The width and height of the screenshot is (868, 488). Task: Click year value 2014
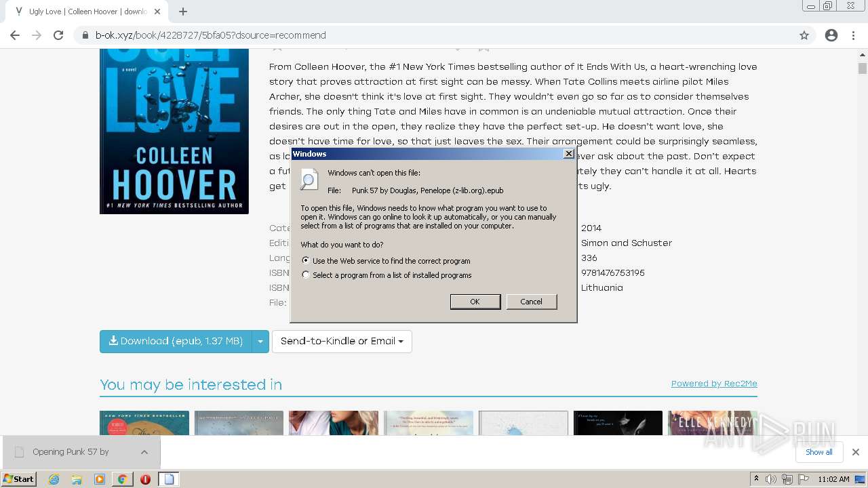(x=591, y=228)
